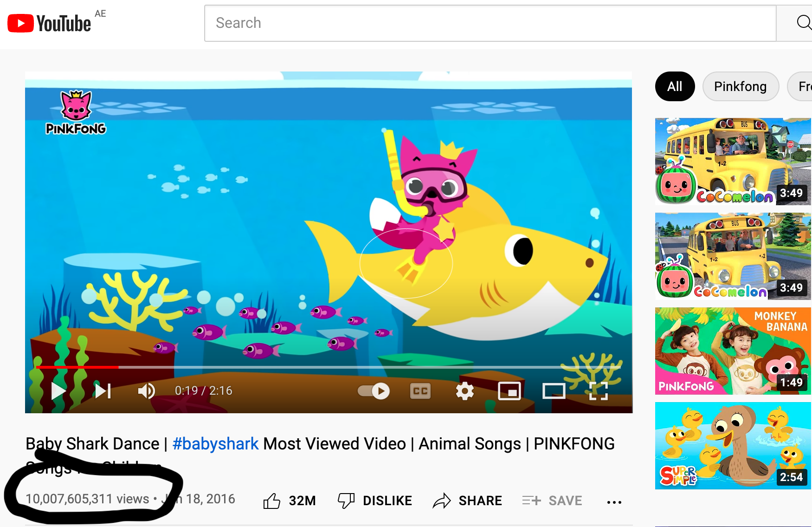This screenshot has height=527, width=812.
Task: Mute the video volume speaker icon
Action: tap(147, 391)
